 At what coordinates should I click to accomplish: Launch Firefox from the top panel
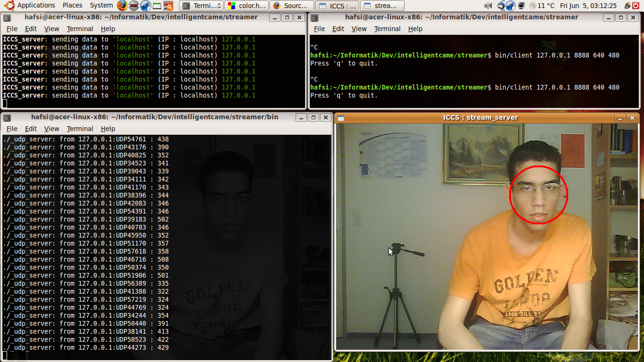click(x=122, y=6)
